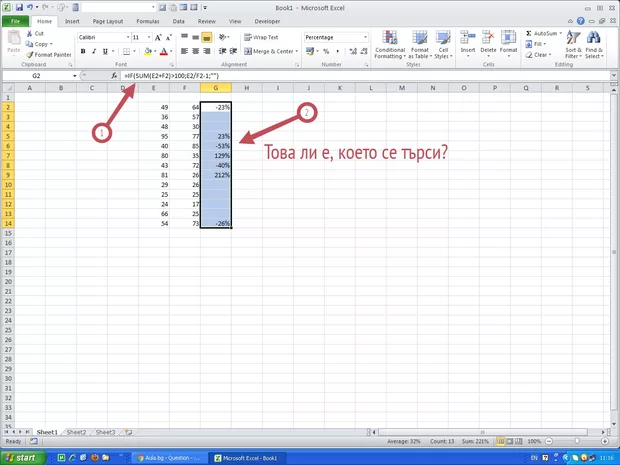The width and height of the screenshot is (620, 465).
Task: Switch to the Page Layout tab
Action: 108,21
